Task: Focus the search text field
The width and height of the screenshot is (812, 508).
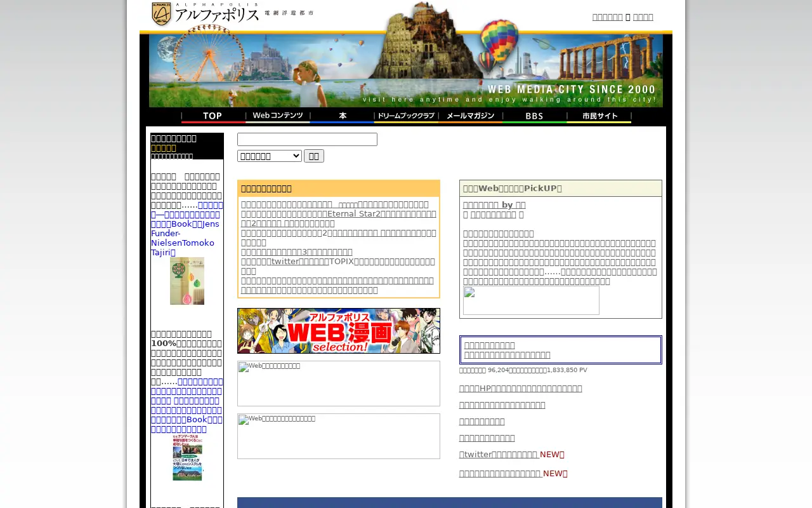Action: coord(307,139)
